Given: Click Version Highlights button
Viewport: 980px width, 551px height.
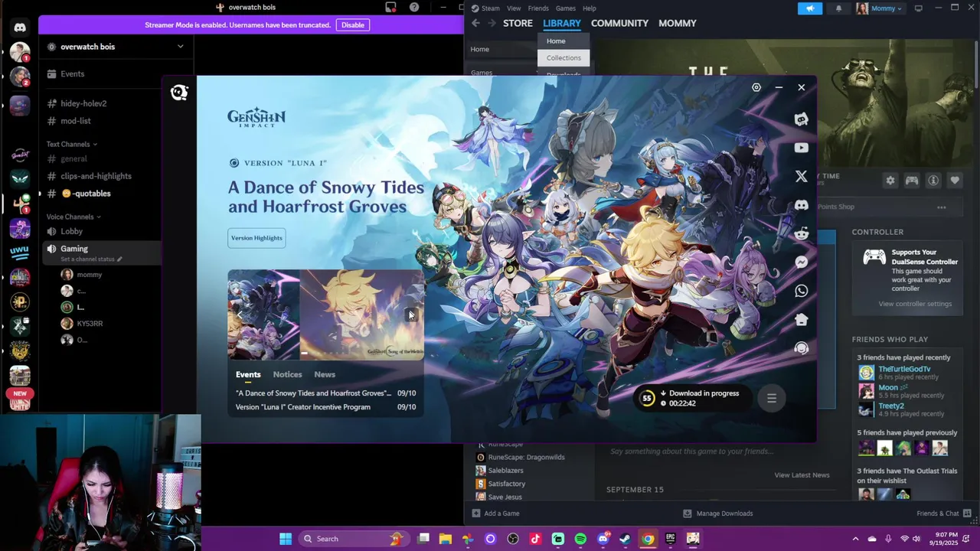Looking at the screenshot, I should pyautogui.click(x=256, y=238).
